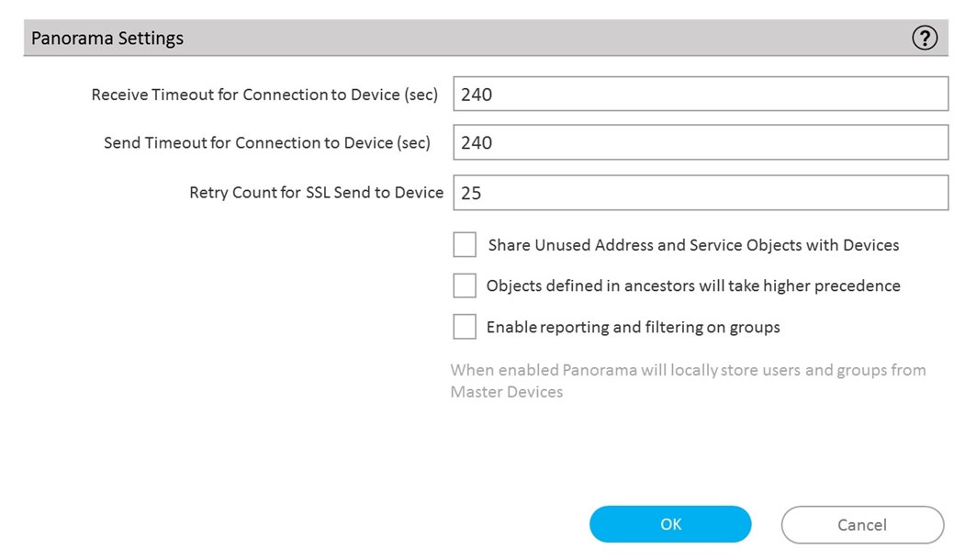Screen dimensions: 965x560
Task: Click the number 25 in Retry Count
Action: [x=471, y=193]
